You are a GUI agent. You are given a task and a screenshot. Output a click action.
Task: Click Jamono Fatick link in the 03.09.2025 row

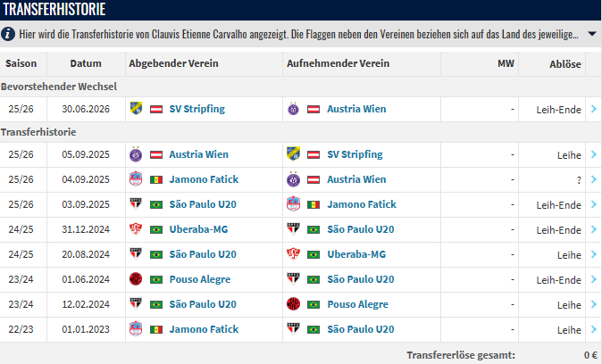(x=362, y=204)
